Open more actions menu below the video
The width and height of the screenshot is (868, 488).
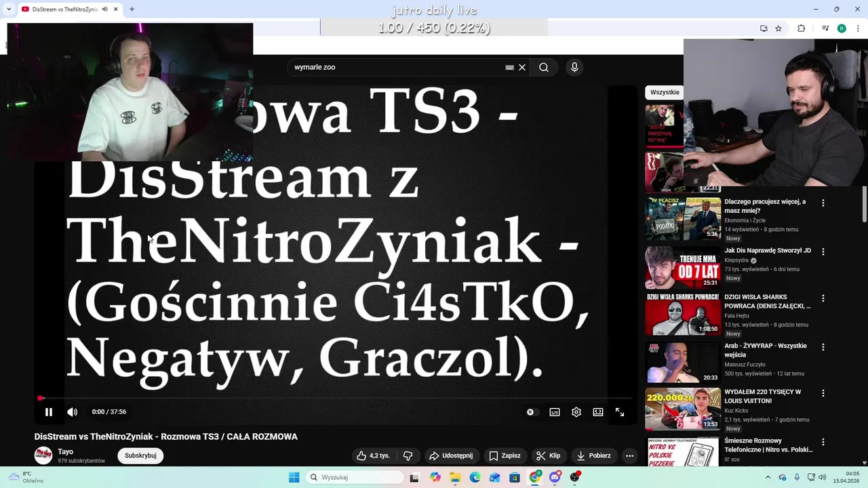tap(630, 455)
